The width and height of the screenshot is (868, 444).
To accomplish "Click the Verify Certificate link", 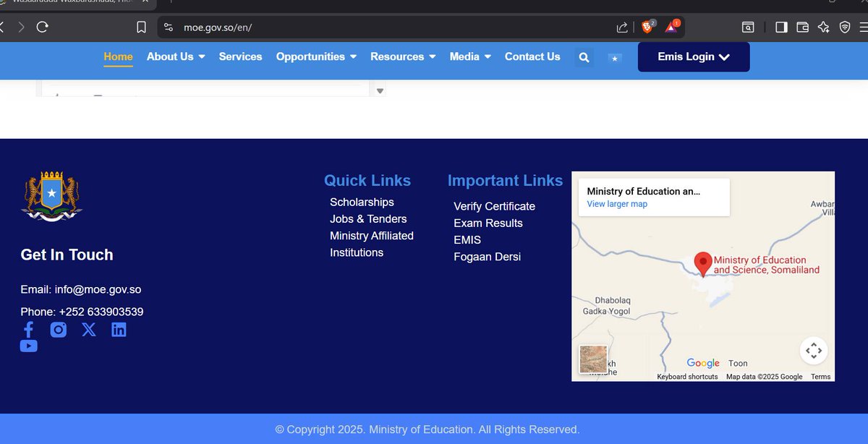I will [495, 206].
